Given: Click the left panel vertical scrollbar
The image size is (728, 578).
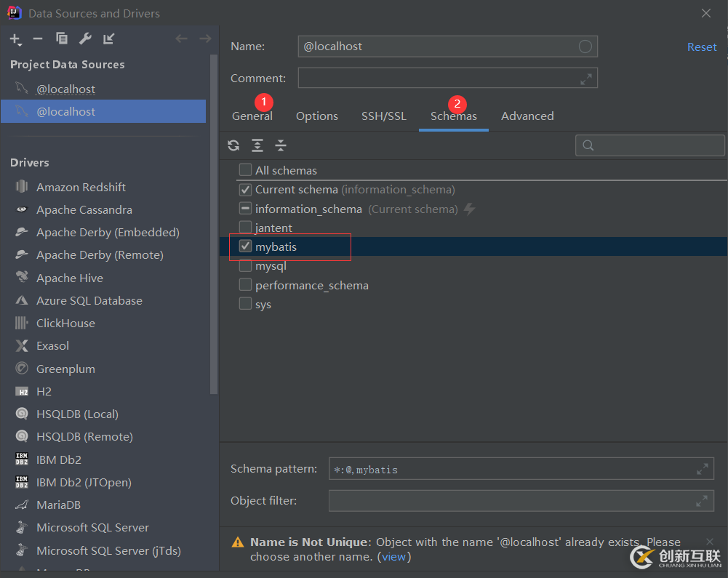Looking at the screenshot, I should [x=214, y=225].
